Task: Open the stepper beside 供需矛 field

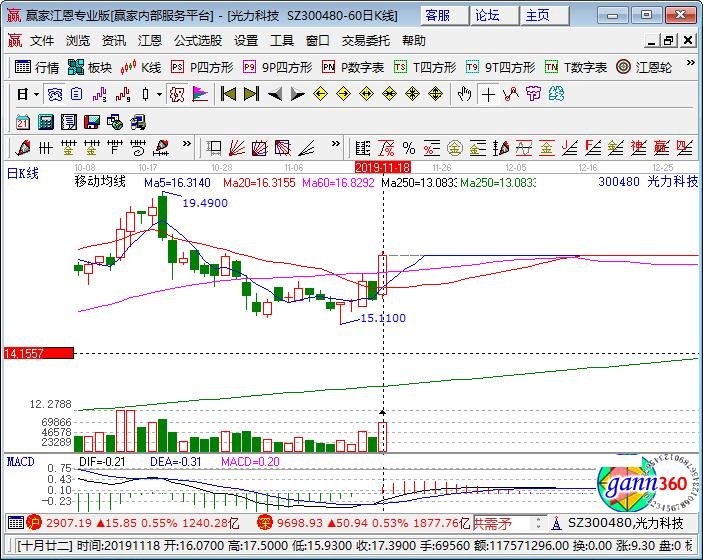Action: point(539,523)
